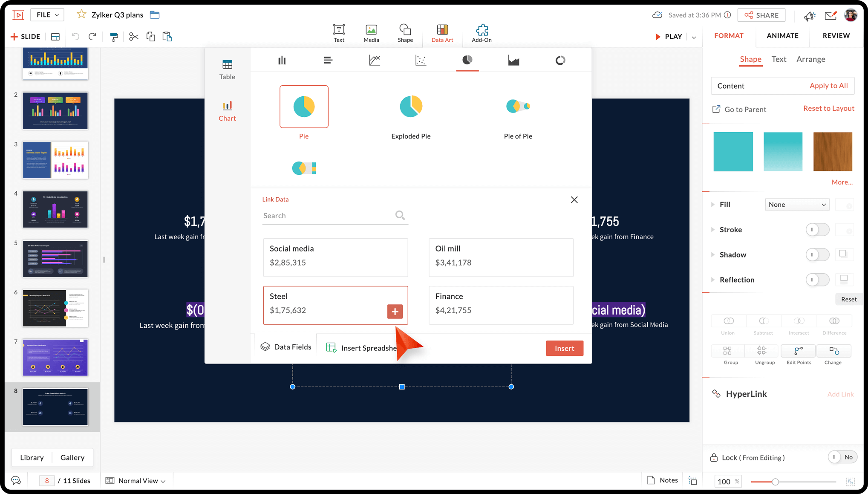Select the horizontal bar chart category icon
The height and width of the screenshot is (494, 868).
(x=328, y=60)
